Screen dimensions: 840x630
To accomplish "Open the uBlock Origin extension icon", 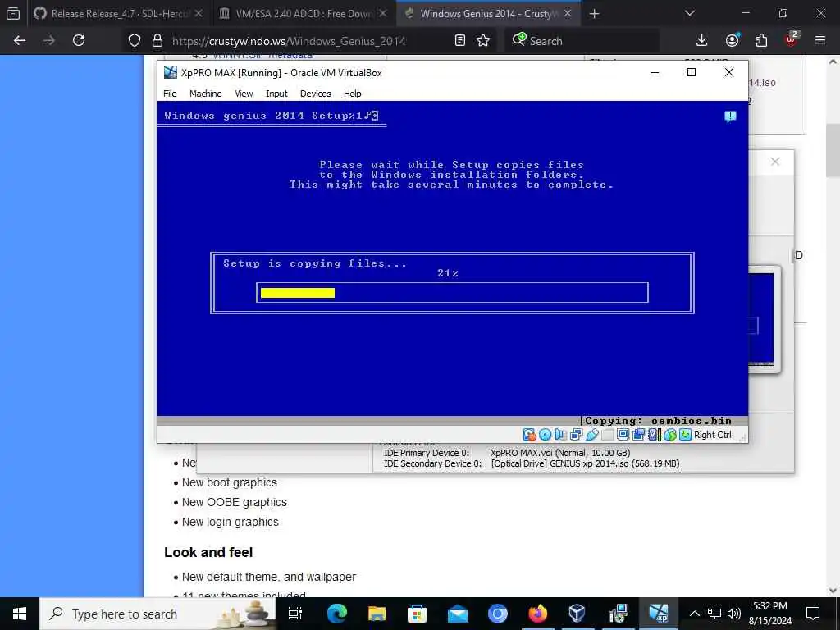I will click(792, 39).
